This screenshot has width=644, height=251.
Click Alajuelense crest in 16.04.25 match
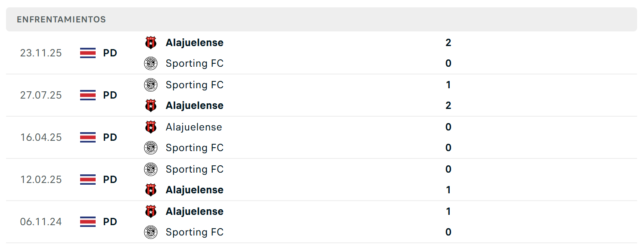click(151, 127)
